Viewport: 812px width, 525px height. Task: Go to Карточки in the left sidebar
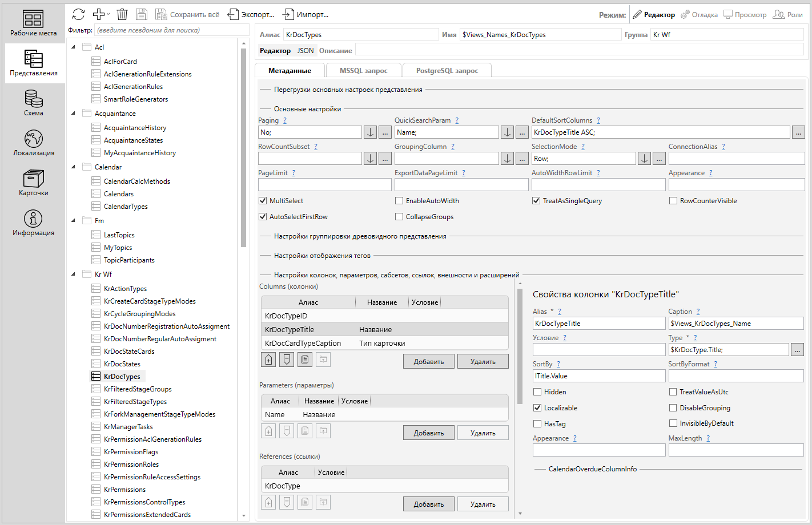tap(34, 183)
